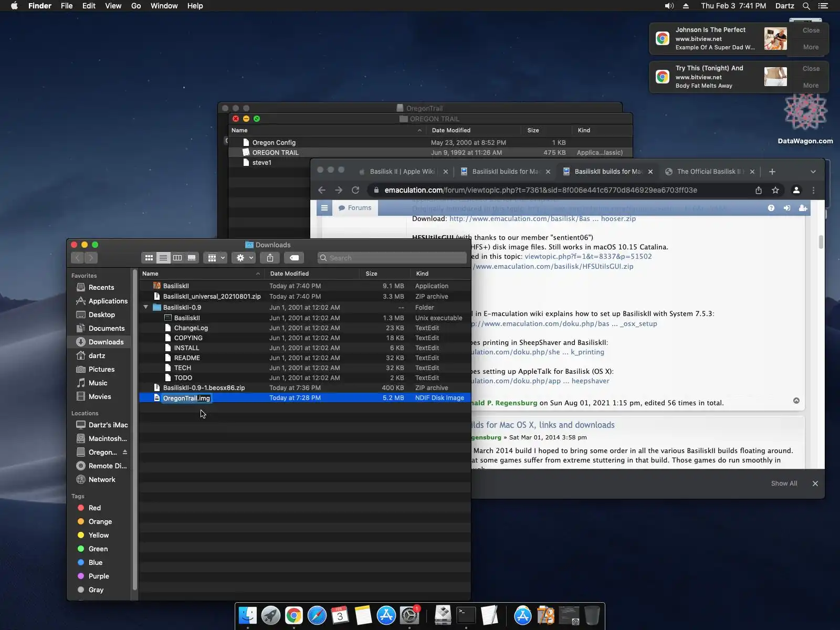Bookmark this page with the star icon
The width and height of the screenshot is (840, 630).
click(775, 190)
